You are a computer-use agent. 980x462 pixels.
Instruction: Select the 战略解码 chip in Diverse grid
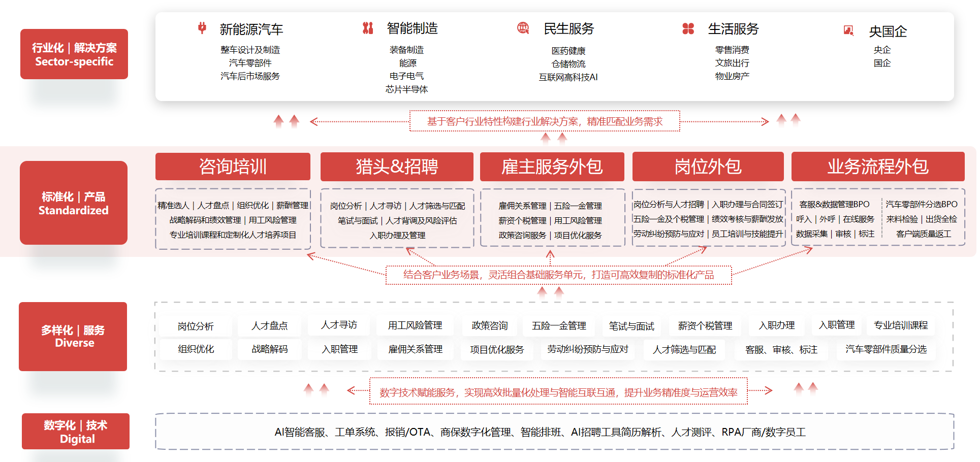270,349
